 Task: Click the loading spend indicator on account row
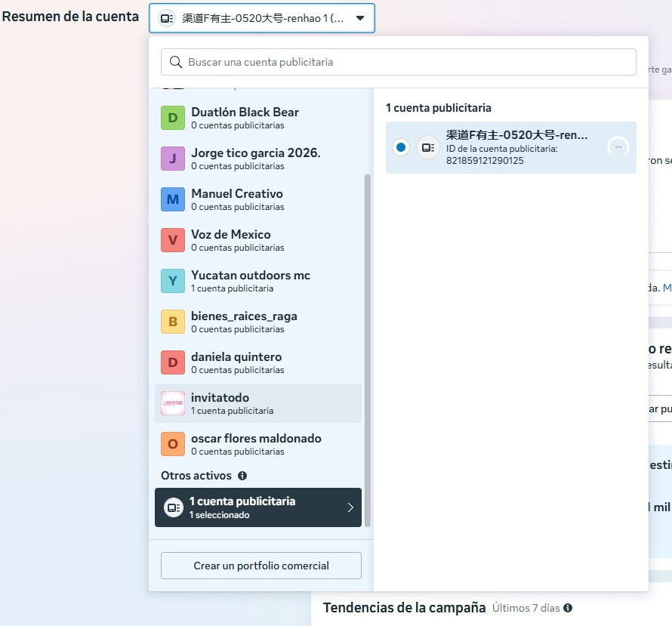tap(618, 147)
